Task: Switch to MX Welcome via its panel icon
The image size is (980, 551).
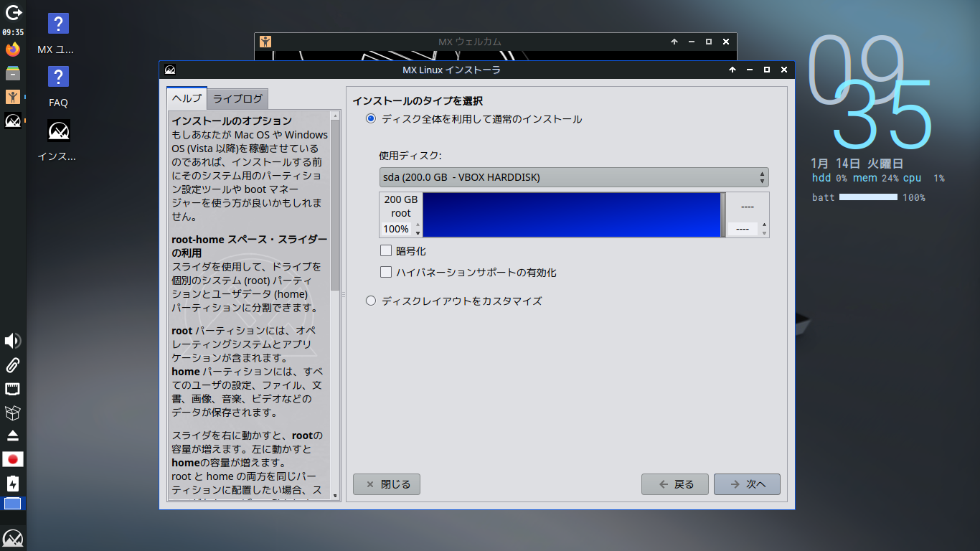Action: coord(13,96)
